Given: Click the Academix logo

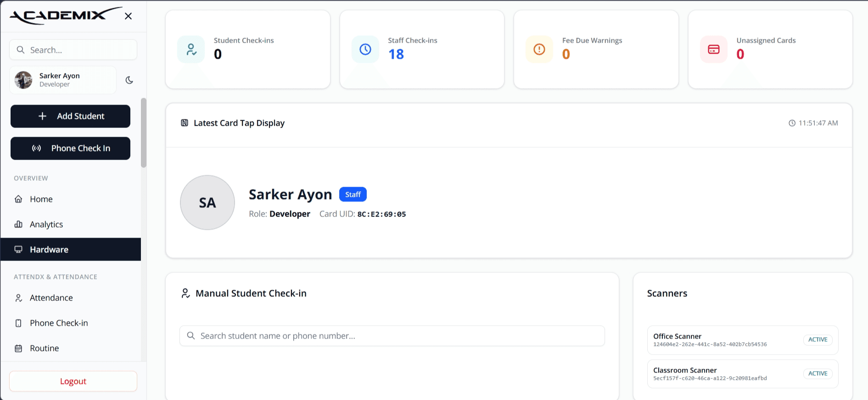Looking at the screenshot, I should [66, 16].
